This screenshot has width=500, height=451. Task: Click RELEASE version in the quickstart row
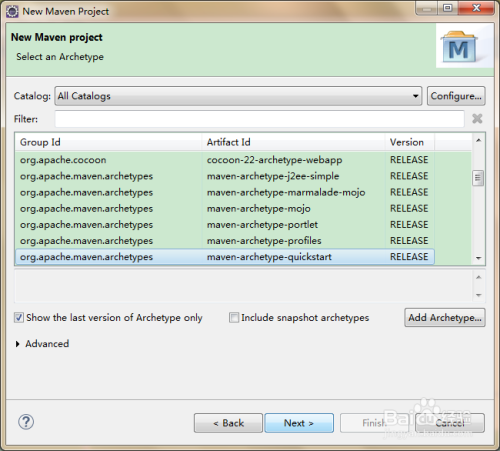(409, 257)
